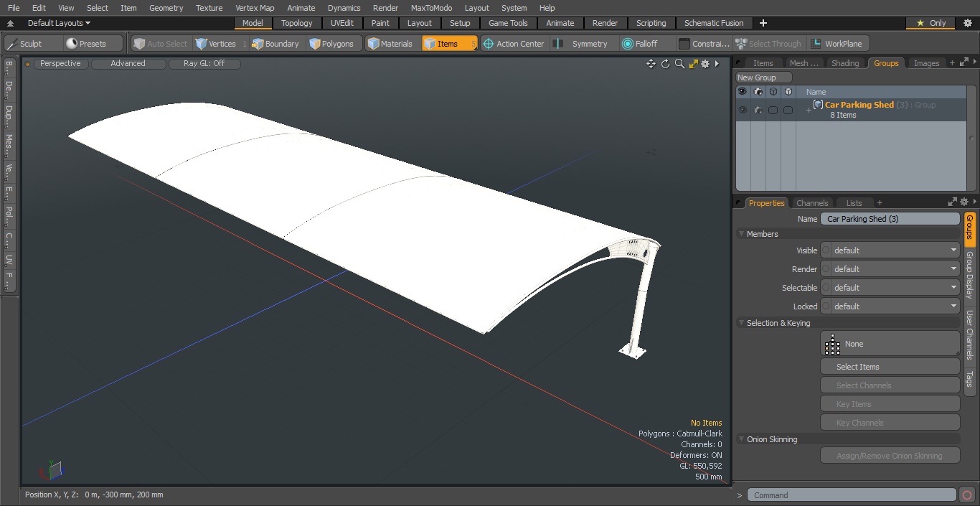Click the record button beside Command field
980x506 pixels.
click(966, 495)
